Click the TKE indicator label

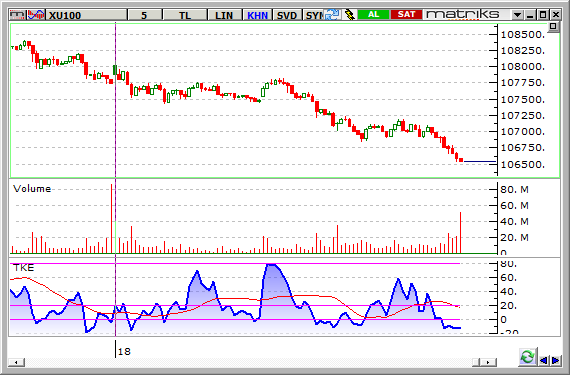(24, 268)
